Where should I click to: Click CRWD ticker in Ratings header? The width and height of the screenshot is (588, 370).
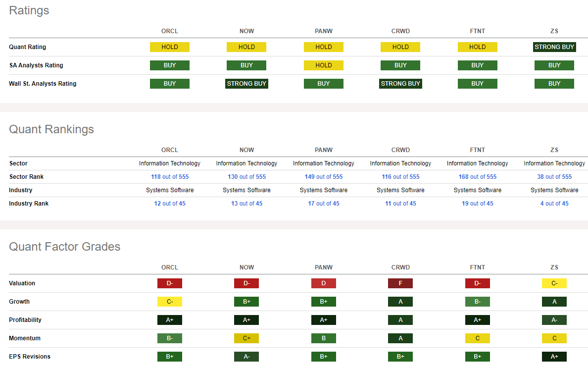400,31
